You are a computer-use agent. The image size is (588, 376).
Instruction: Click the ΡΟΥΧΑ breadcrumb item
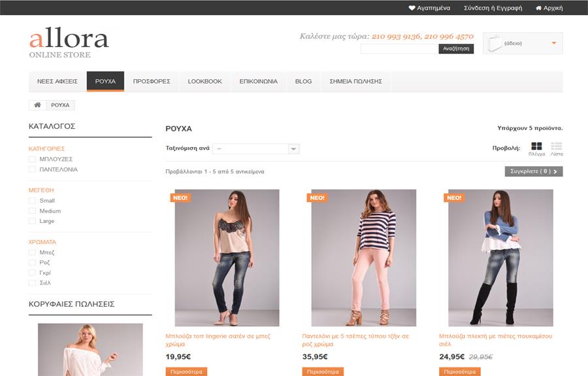click(60, 105)
